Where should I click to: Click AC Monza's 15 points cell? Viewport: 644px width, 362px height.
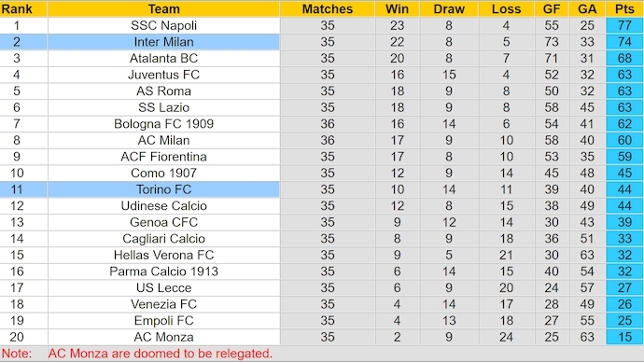(x=624, y=337)
